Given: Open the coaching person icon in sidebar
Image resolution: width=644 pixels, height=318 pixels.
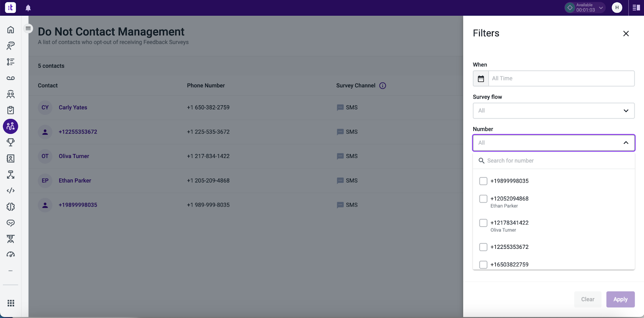Looking at the screenshot, I should pos(10,239).
